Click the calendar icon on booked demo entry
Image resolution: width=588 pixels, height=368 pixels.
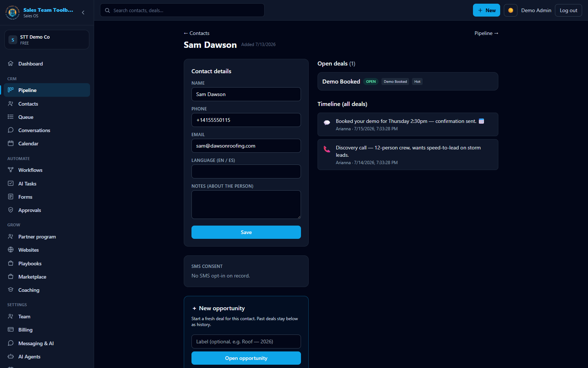[x=481, y=121]
